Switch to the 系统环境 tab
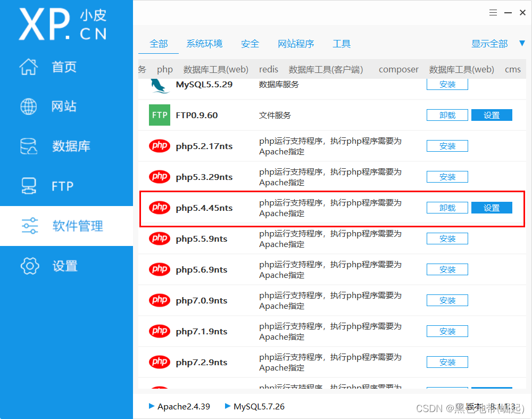532x419 pixels. (204, 44)
